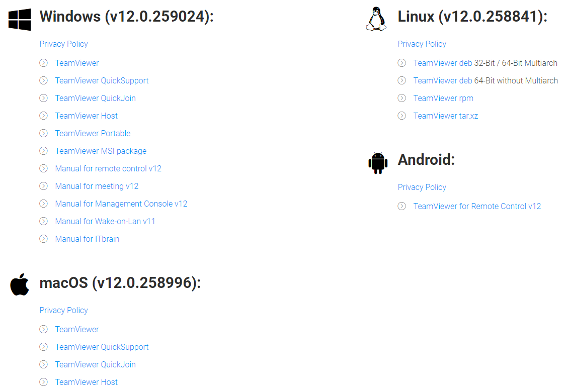Click arrow bullet beside TeamViewer for Remote Control v12
The image size is (566, 392).
pyautogui.click(x=401, y=206)
